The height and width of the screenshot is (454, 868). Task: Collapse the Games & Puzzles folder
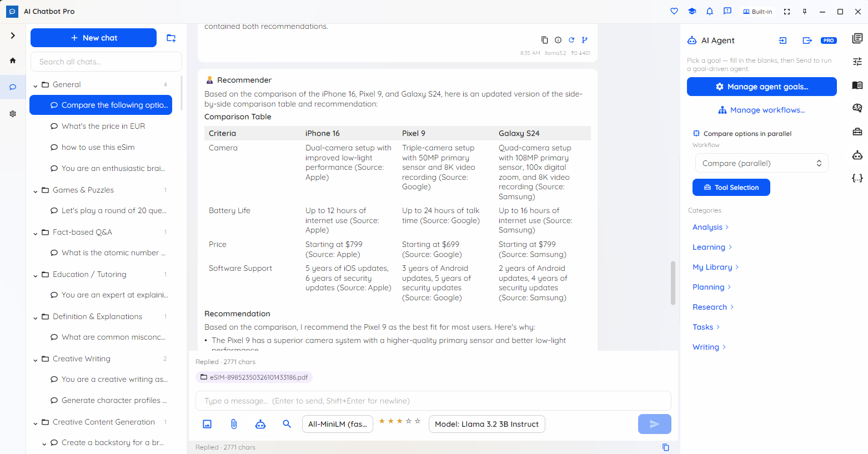(x=36, y=191)
